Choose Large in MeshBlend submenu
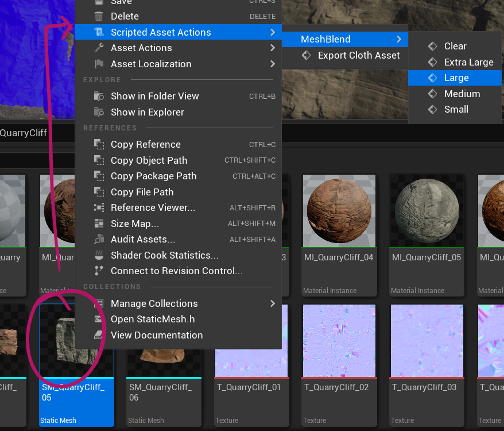 (x=455, y=78)
